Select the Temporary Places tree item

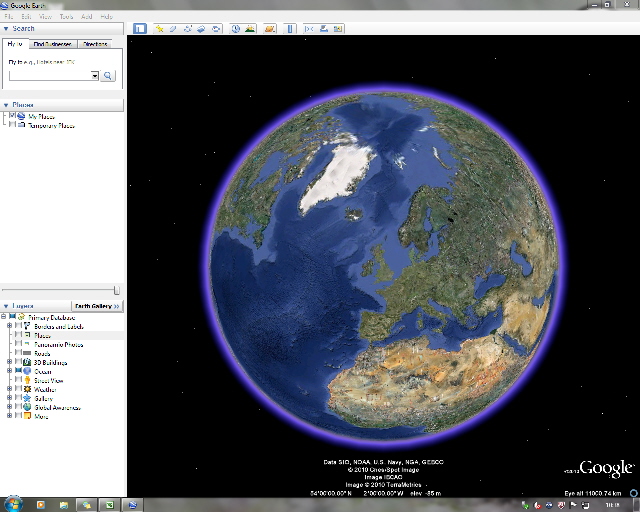(51, 125)
